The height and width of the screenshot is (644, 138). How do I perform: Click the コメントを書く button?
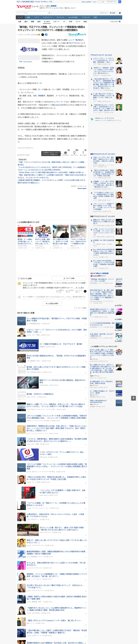click(69, 278)
